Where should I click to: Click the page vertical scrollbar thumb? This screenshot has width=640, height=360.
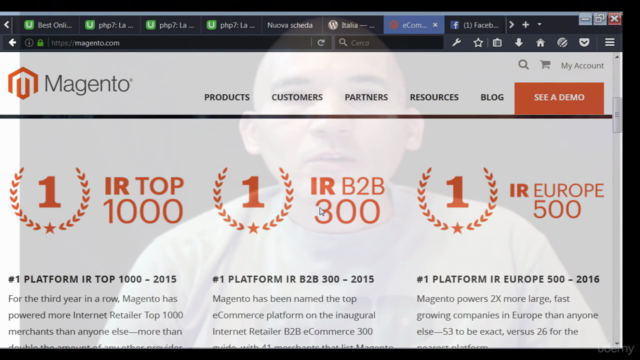[x=617, y=114]
